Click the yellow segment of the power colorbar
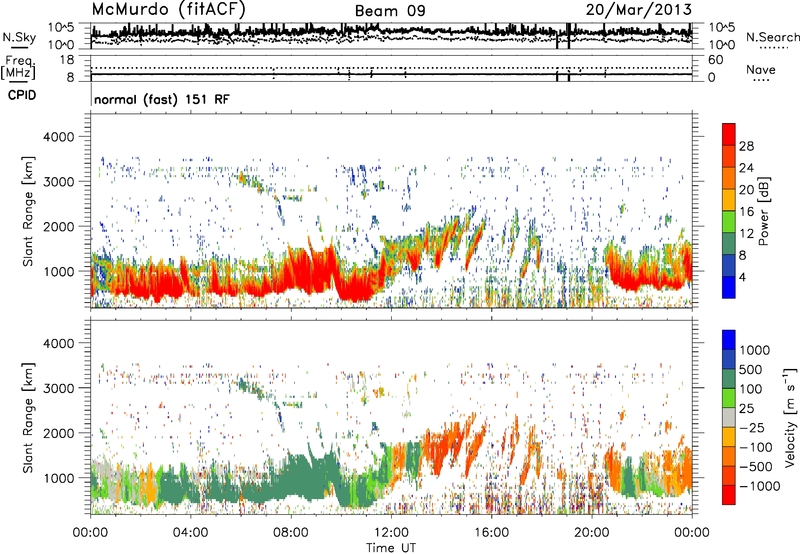This screenshot has width=800, height=554. pyautogui.click(x=729, y=199)
